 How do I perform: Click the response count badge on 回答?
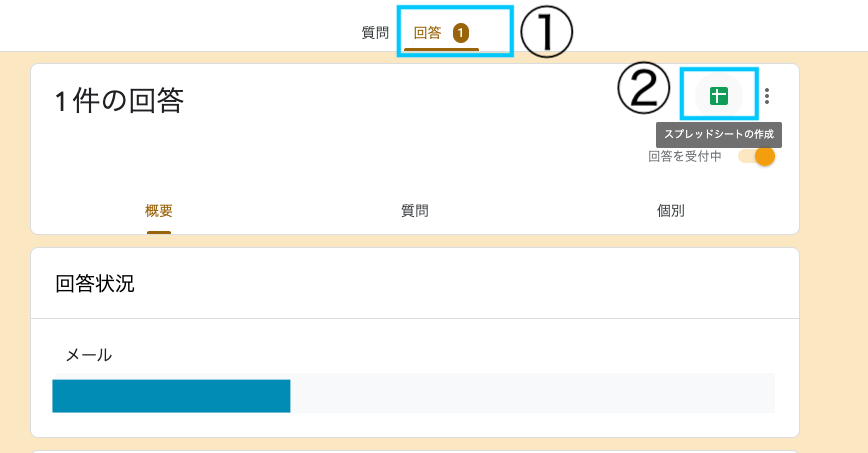pos(460,33)
